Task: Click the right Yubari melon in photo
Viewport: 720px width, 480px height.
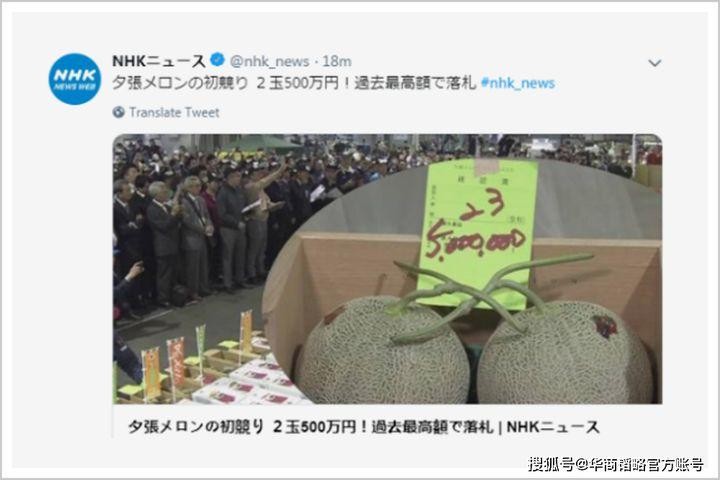Action: [565, 353]
